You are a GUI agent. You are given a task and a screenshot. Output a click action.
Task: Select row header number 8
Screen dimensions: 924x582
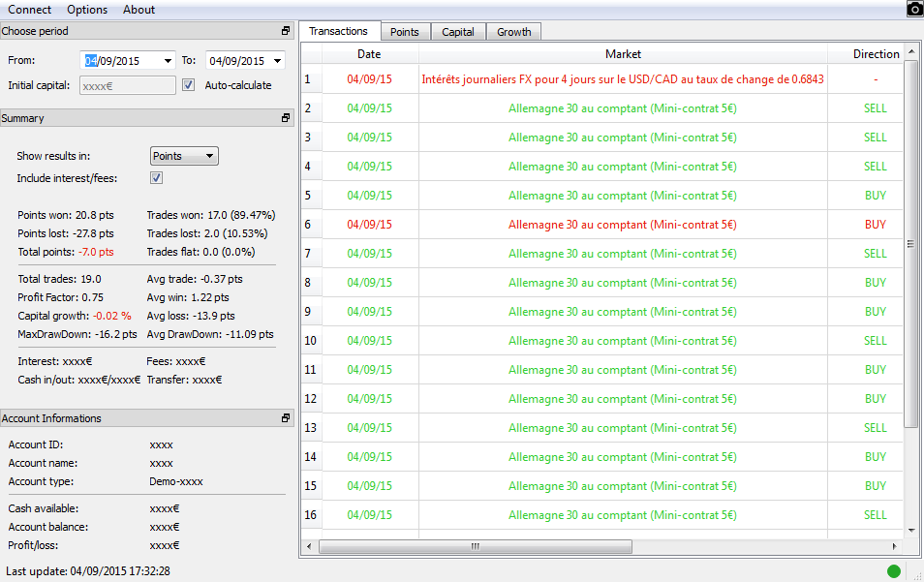coord(311,282)
